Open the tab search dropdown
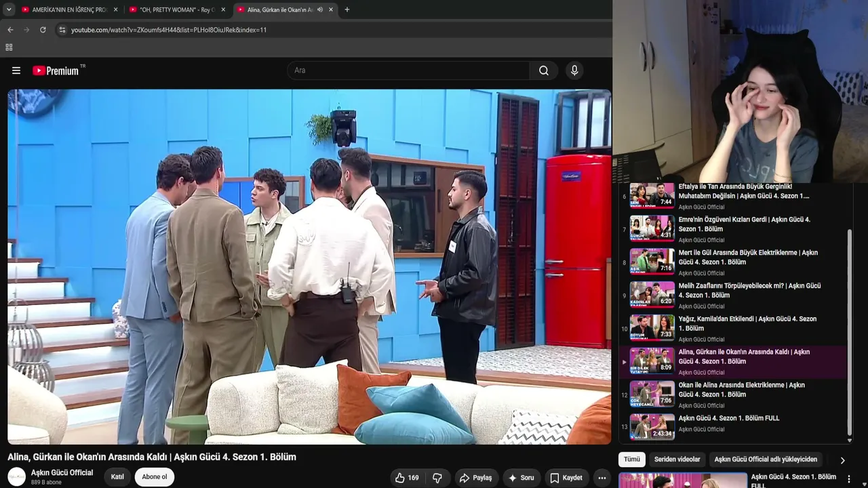 [9, 9]
